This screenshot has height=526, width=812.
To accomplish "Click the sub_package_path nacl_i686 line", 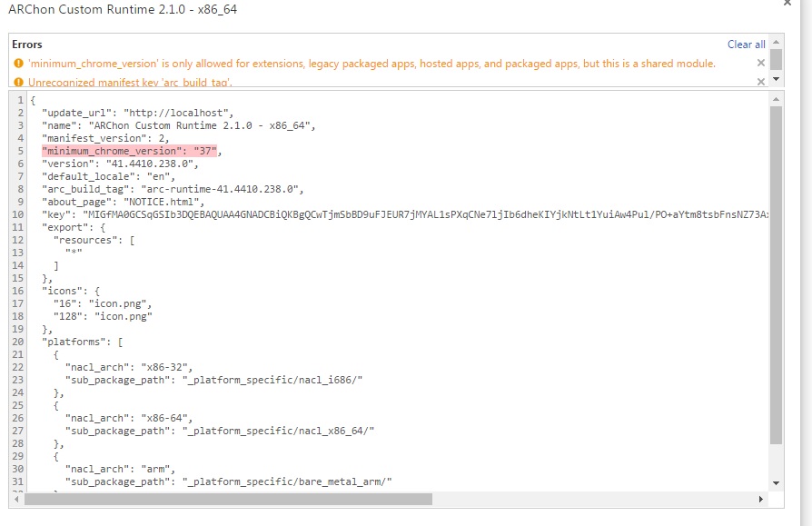I will point(213,380).
